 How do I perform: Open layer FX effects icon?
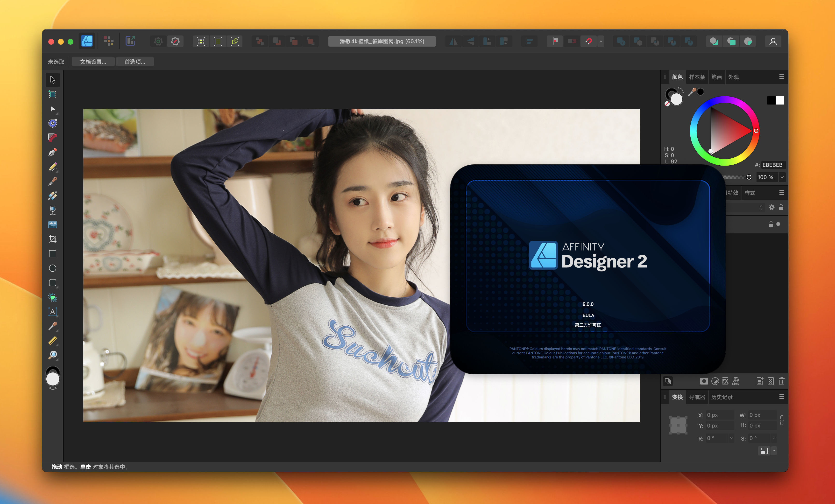[725, 381]
